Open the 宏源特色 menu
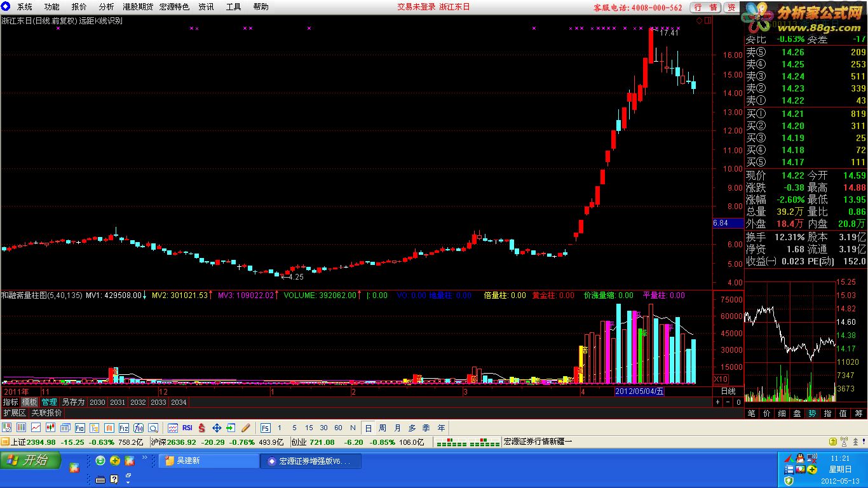Screen dimensions: 868x488 click(x=174, y=7)
